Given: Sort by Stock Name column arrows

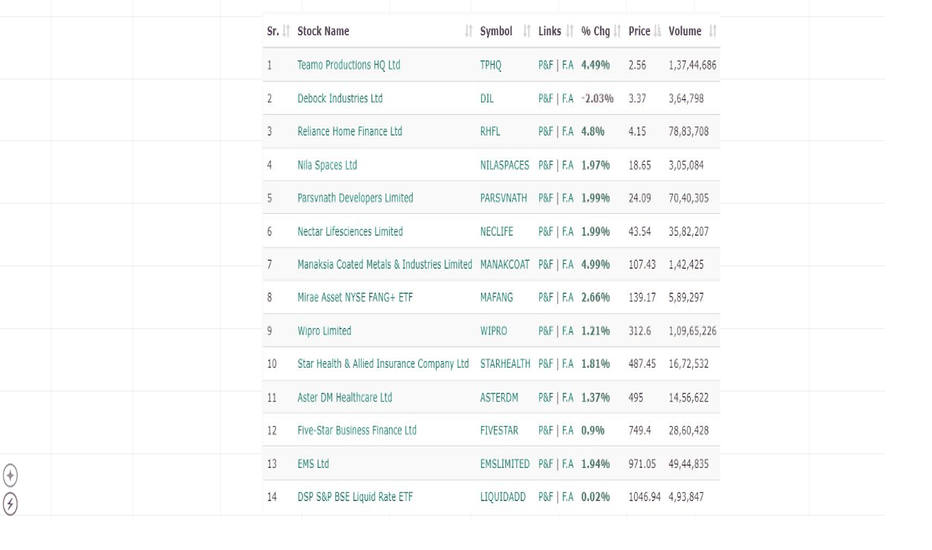Looking at the screenshot, I should coord(468,31).
